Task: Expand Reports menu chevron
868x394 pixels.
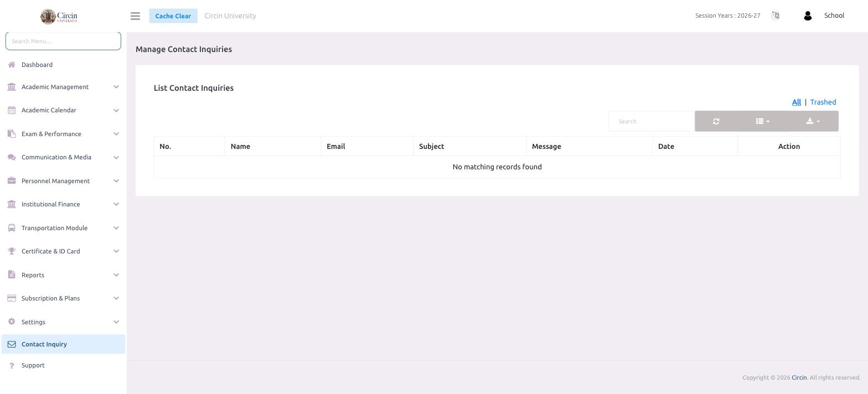Action: 116,275
